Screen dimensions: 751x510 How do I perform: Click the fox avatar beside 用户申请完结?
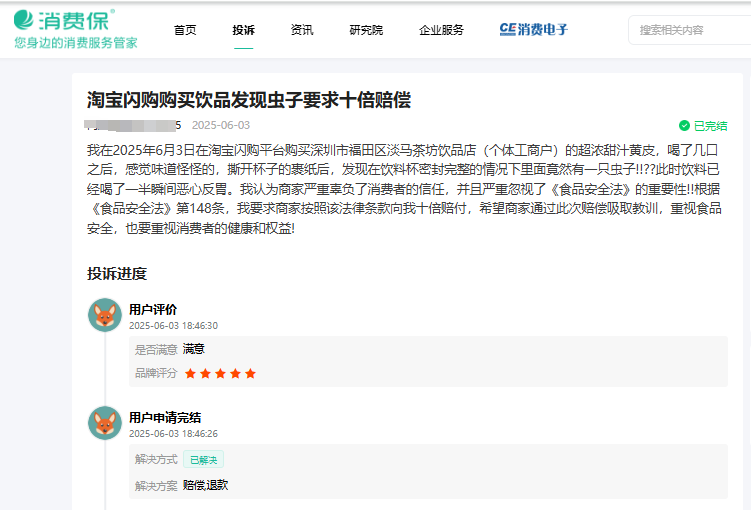[105, 423]
